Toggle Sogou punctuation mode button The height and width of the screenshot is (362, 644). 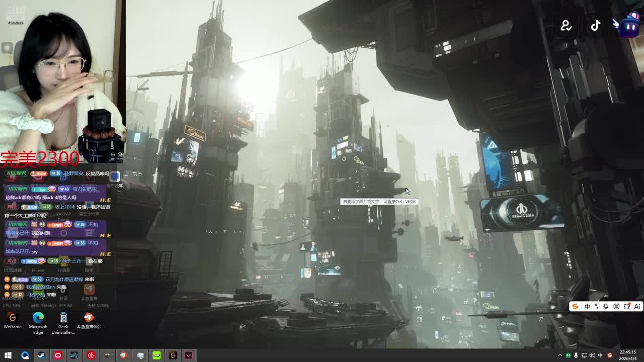(597, 307)
